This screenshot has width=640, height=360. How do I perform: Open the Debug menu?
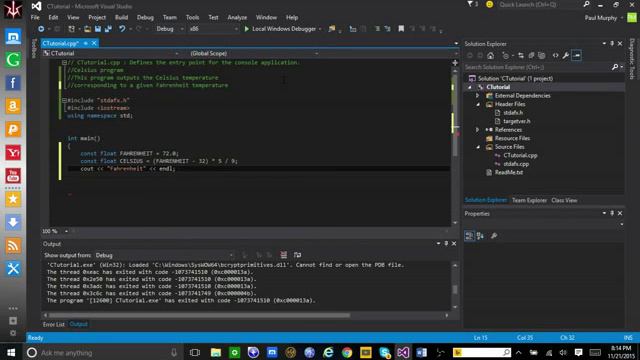(145, 18)
